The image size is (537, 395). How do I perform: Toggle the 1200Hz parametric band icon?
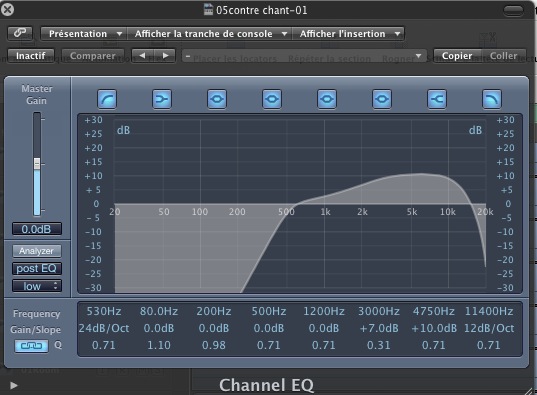tap(327, 99)
